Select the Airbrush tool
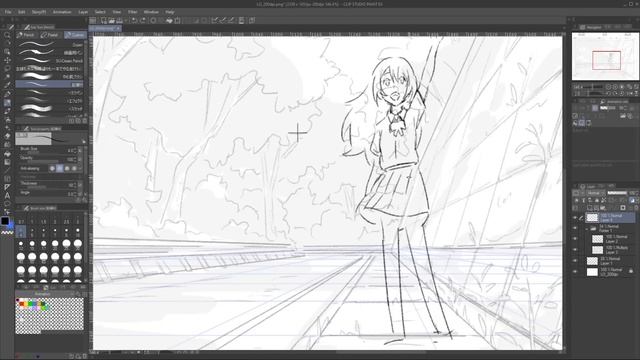Viewport: 640px width, 360px height. coord(7,120)
